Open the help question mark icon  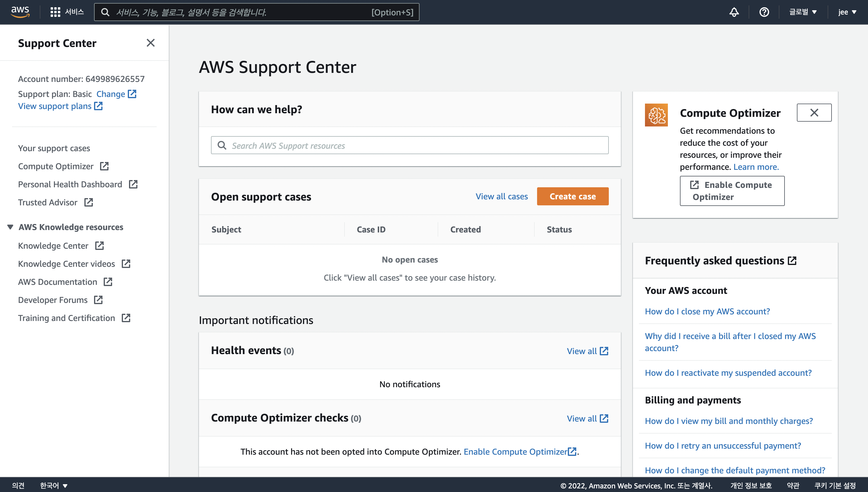pos(764,12)
